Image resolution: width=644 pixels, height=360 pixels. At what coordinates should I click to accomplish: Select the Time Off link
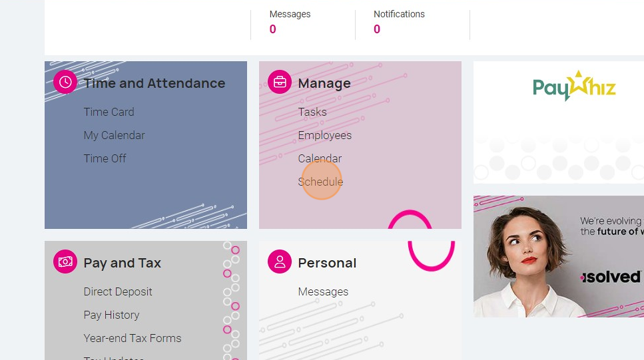point(105,158)
